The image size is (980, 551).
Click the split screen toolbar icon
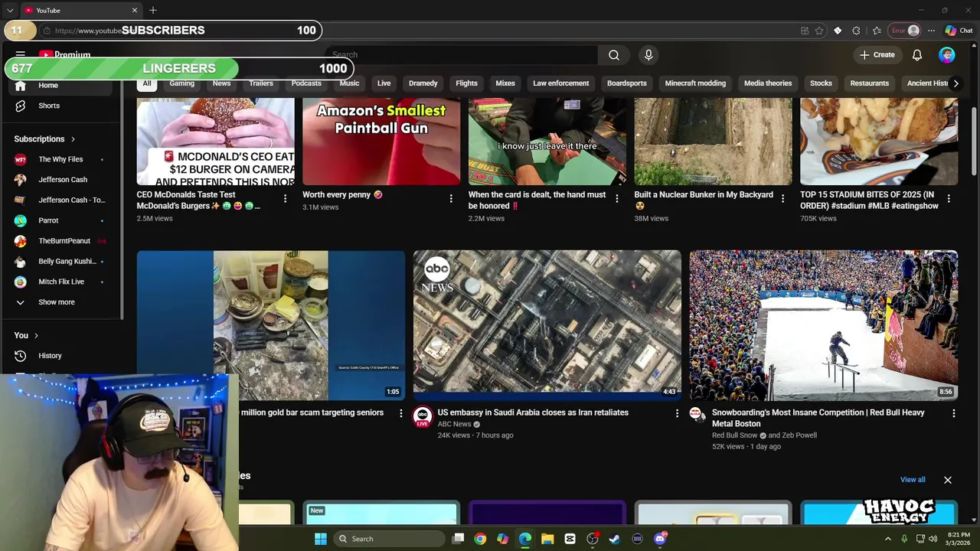pos(805,31)
